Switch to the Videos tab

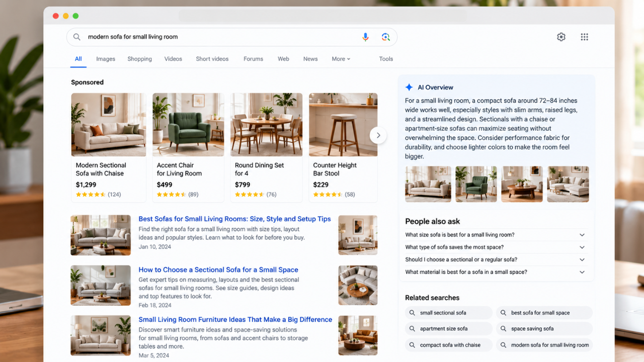coord(173,59)
